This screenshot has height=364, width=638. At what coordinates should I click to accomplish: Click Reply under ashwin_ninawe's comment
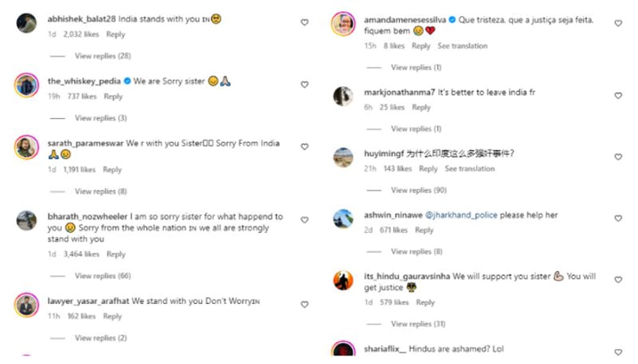424,230
